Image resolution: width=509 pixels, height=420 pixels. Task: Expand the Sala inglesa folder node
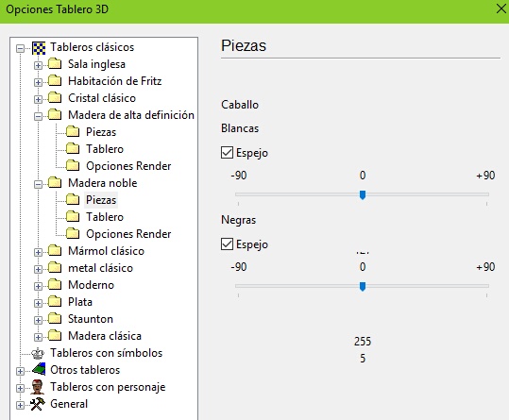[38, 65]
